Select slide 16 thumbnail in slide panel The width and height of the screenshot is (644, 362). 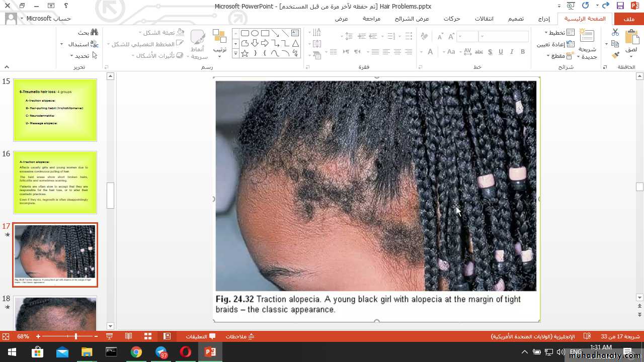coord(55,182)
